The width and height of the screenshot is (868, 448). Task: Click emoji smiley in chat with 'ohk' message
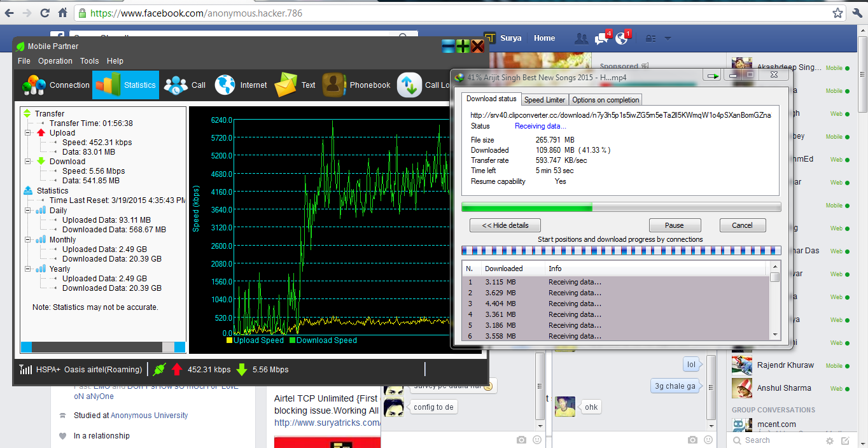pos(707,440)
